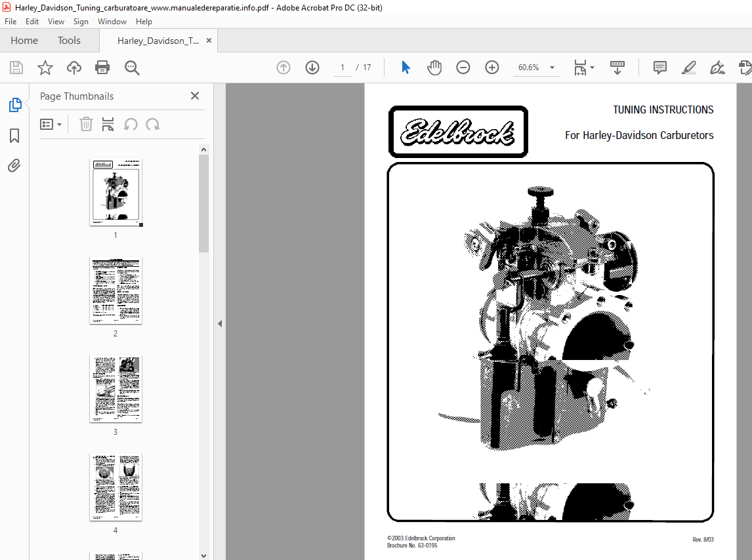Switch to the Tools tab
The height and width of the screenshot is (560, 752).
click(69, 40)
